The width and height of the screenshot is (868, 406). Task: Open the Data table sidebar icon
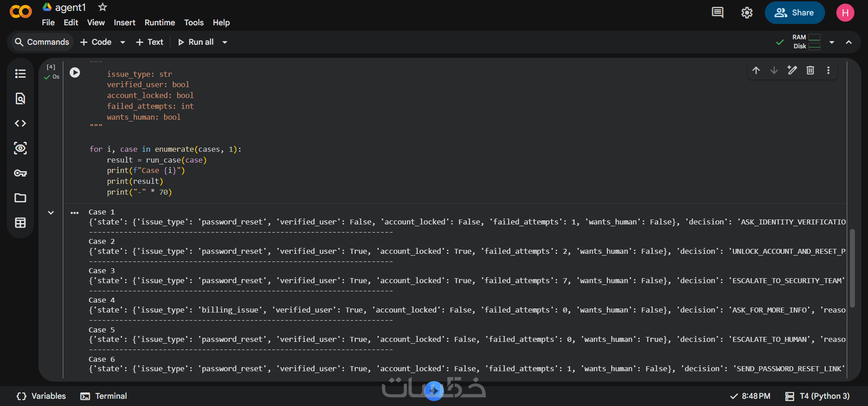point(20,223)
